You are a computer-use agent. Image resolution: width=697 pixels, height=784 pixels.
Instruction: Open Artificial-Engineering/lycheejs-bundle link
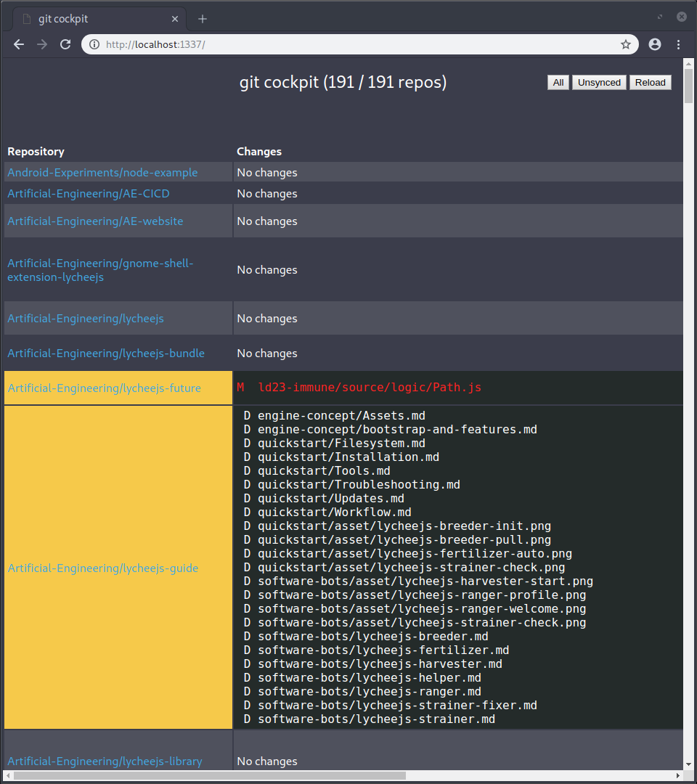106,354
